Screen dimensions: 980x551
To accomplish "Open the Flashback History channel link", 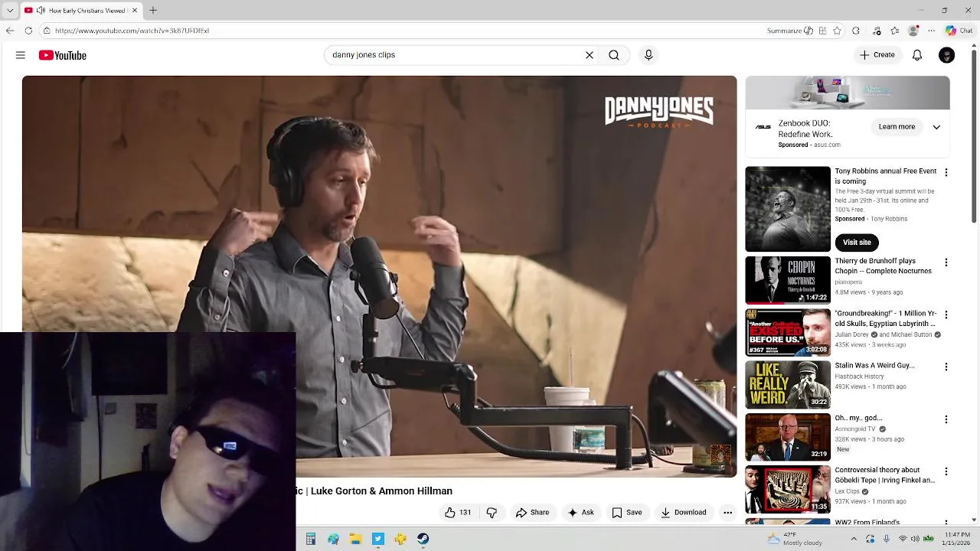I will [859, 377].
